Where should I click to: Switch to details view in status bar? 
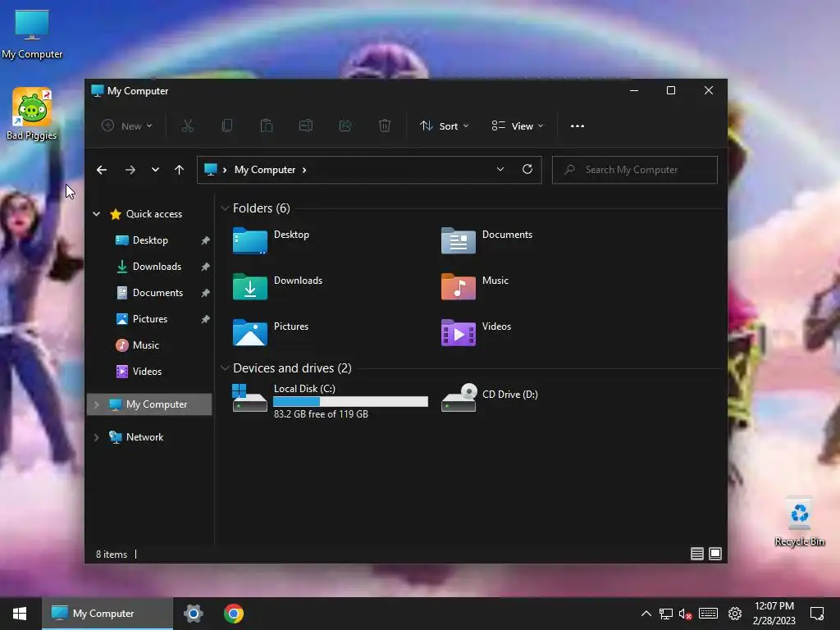coord(697,554)
